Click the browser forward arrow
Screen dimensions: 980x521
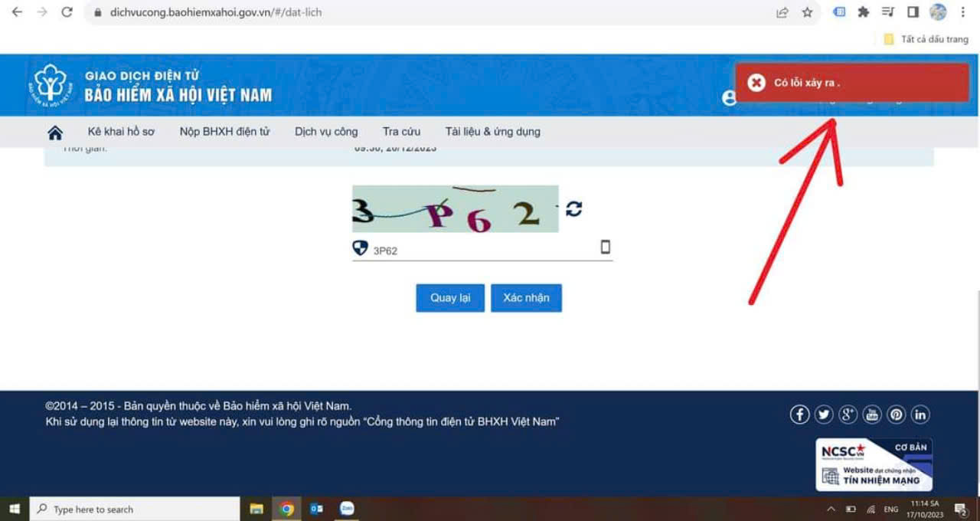coord(42,12)
